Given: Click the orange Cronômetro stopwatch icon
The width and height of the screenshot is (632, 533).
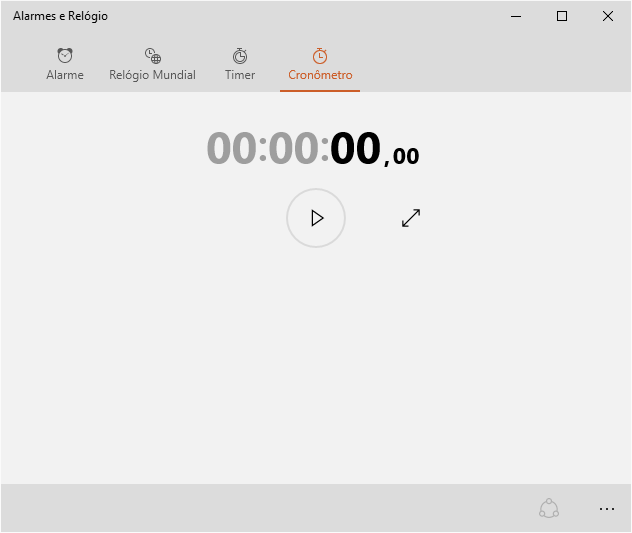Looking at the screenshot, I should pyautogui.click(x=320, y=56).
